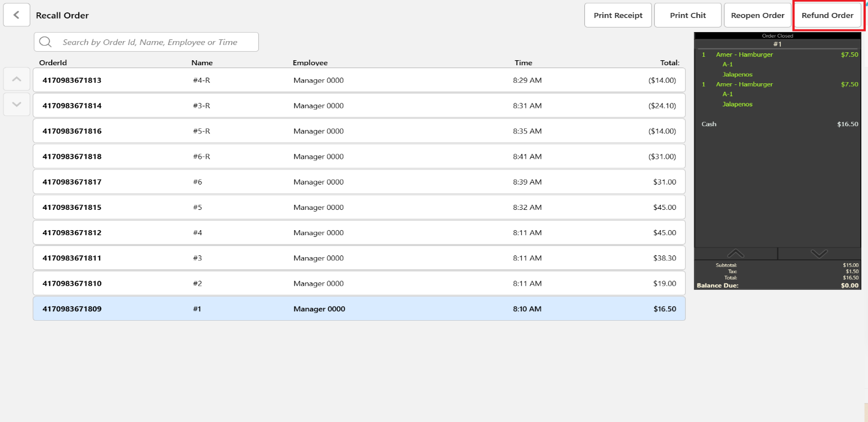Go back using the left arrow button
This screenshot has width=868, height=422.
point(17,15)
